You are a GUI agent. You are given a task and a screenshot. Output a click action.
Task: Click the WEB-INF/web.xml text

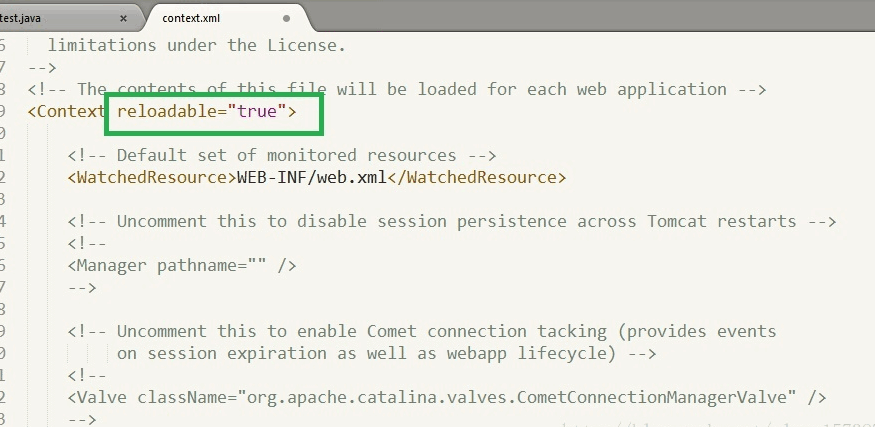[312, 177]
